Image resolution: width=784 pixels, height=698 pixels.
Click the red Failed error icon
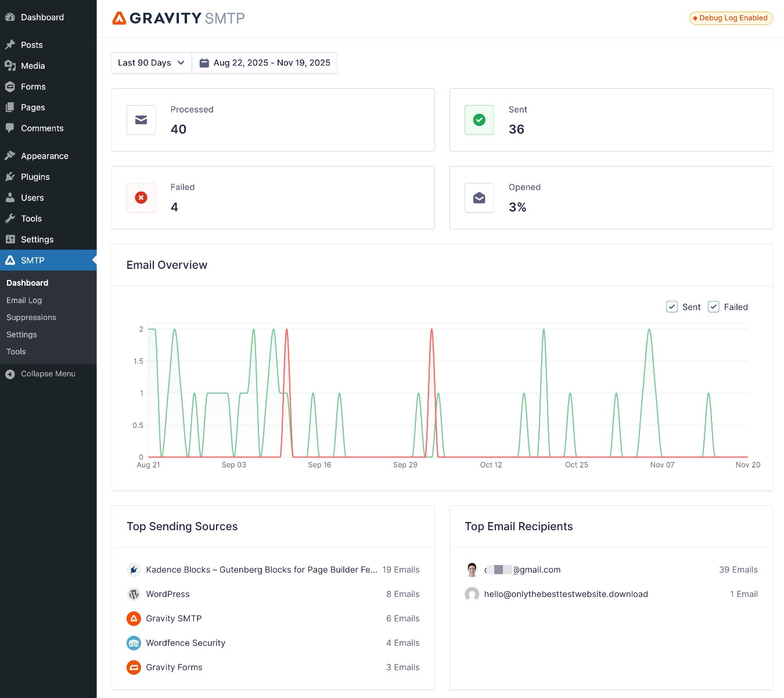pos(141,197)
